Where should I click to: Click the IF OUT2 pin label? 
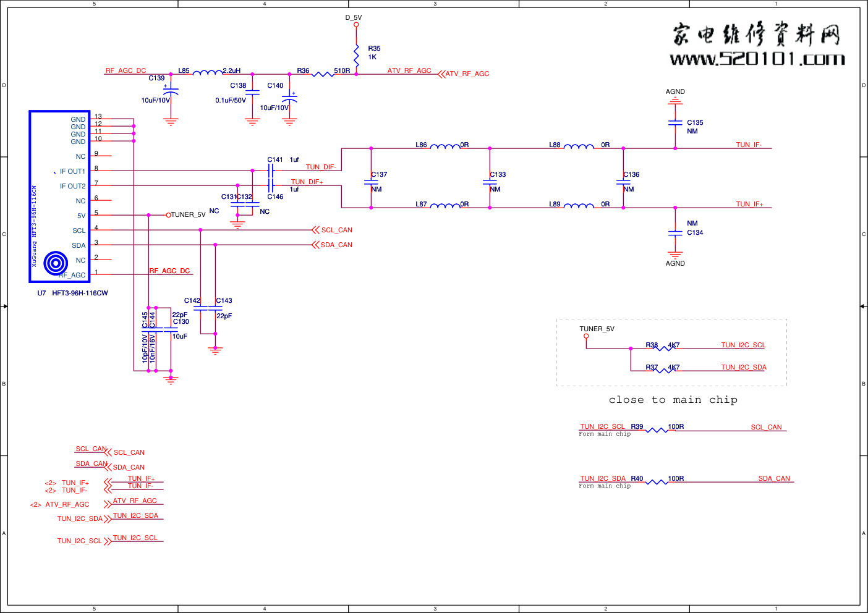point(72,186)
